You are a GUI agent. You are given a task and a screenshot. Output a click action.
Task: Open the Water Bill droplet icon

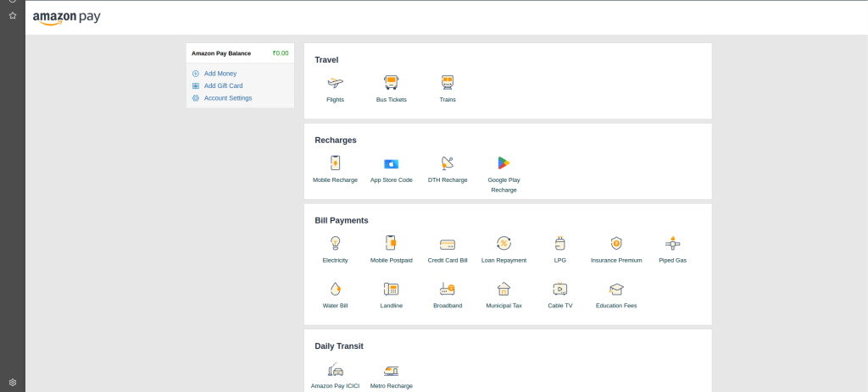(x=335, y=289)
